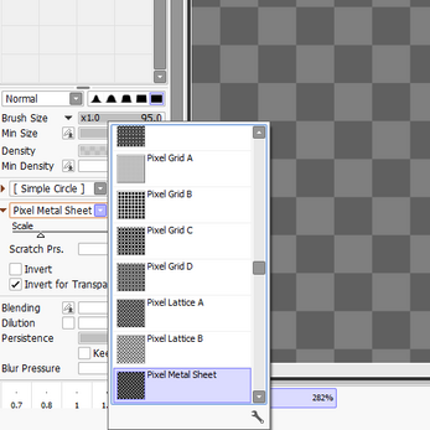Enable the Invert checkbox
This screenshot has height=430, width=430.
click(x=15, y=269)
